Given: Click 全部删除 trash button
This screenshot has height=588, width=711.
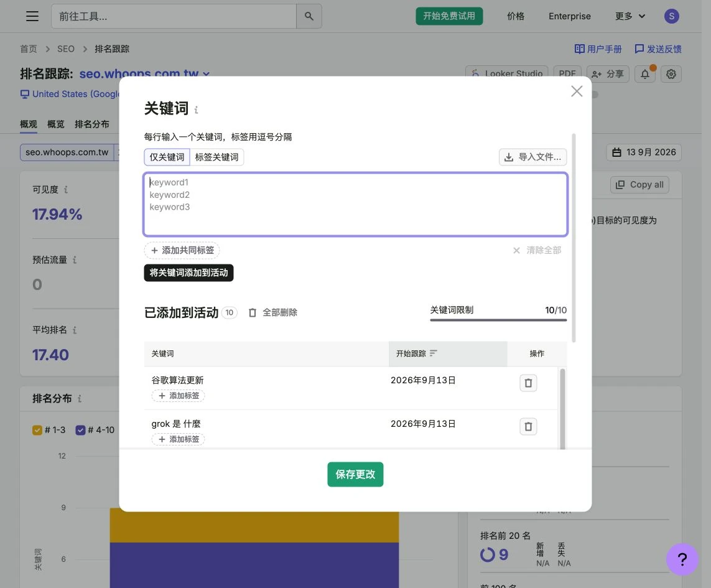Looking at the screenshot, I should coord(273,312).
